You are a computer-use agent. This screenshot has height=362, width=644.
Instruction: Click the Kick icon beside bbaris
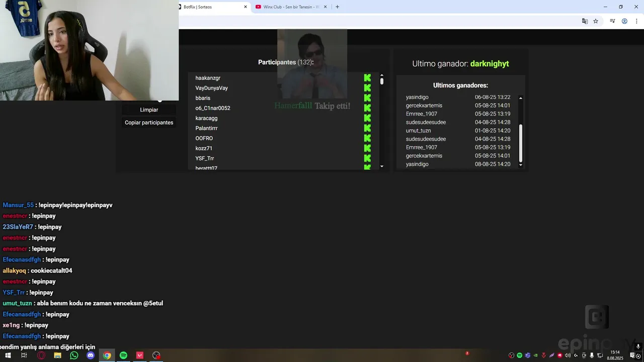367,98
